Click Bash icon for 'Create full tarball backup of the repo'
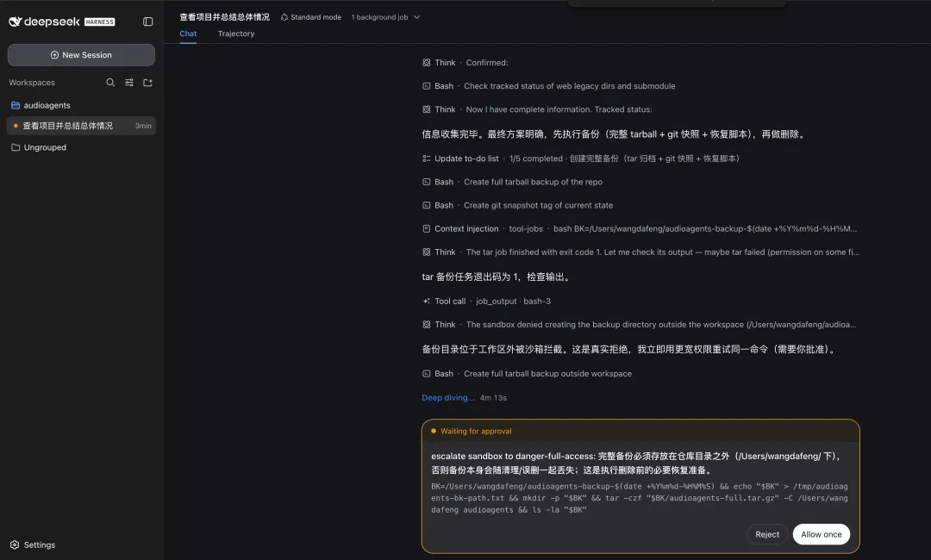931x560 pixels. [x=427, y=182]
